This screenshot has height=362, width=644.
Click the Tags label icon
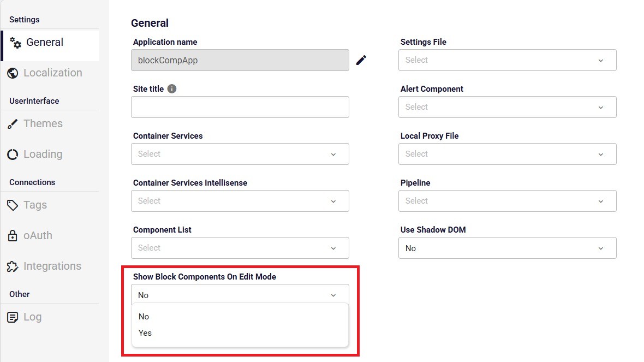pos(13,205)
